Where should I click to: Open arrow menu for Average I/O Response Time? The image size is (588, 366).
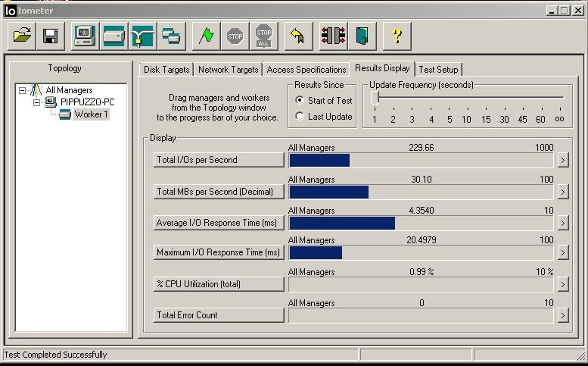point(562,223)
